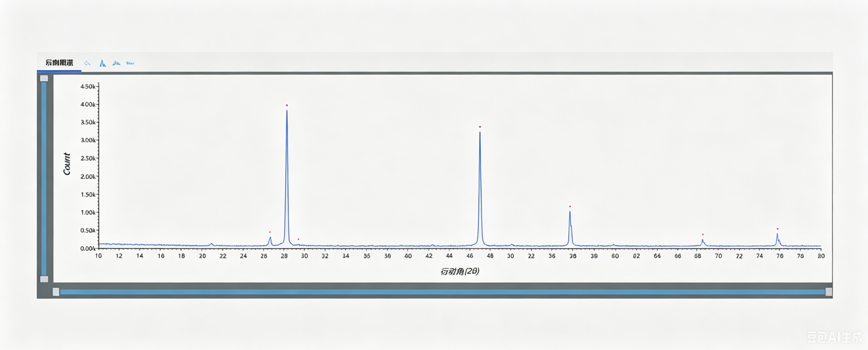Click the small blue text icon in toolbar
The width and height of the screenshot is (868, 350).
pos(130,63)
